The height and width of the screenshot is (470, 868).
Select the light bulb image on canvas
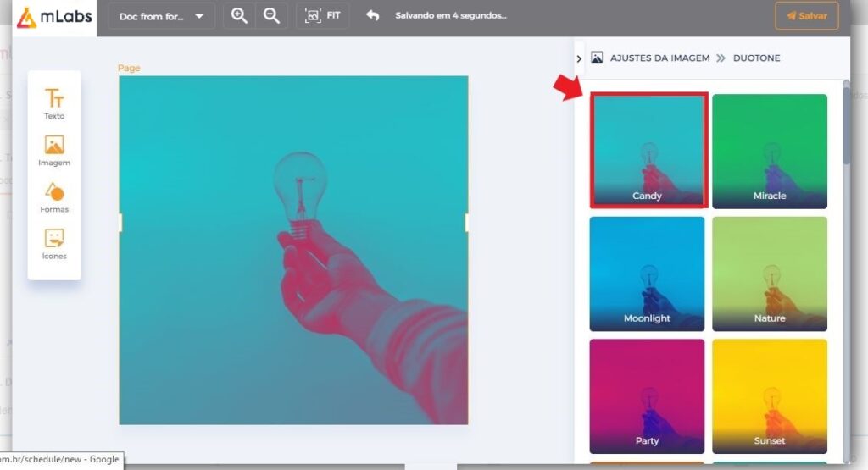293,250
